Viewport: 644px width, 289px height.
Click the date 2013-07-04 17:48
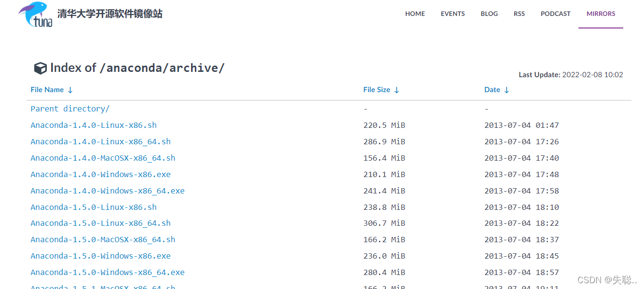[521, 174]
